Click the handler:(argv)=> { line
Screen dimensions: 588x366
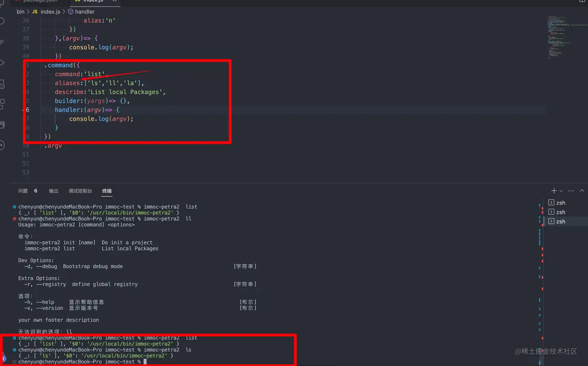(x=87, y=110)
